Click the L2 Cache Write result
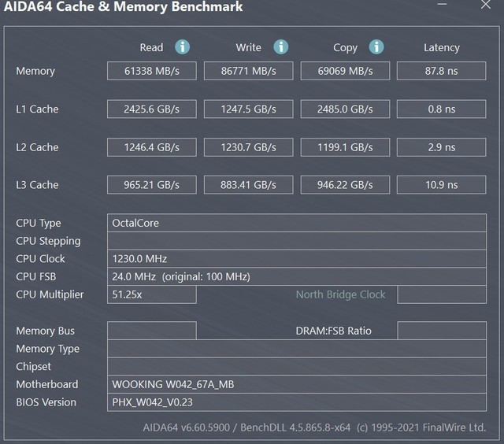Screen dimensions: 504x444 click(x=248, y=147)
